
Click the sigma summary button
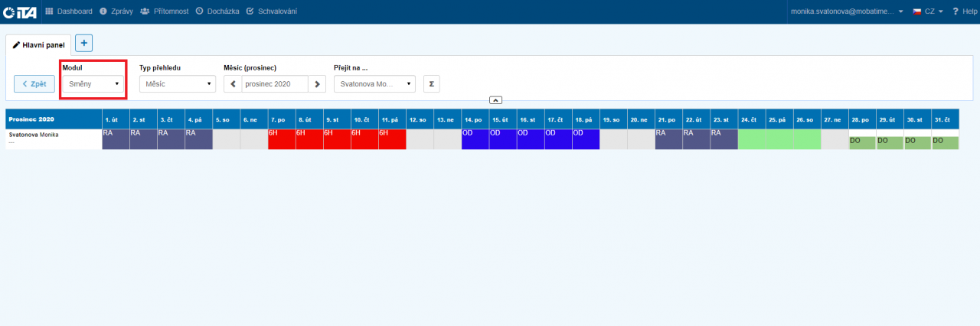coord(431,83)
